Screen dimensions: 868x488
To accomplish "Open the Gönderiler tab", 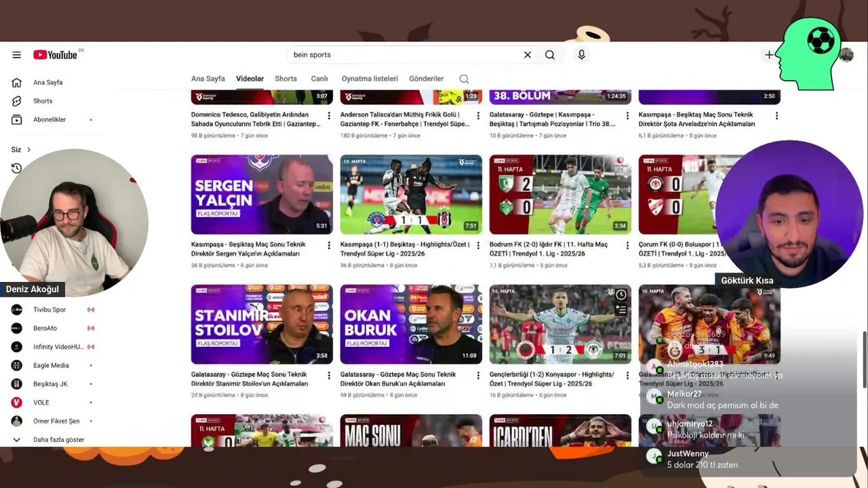I will (427, 79).
